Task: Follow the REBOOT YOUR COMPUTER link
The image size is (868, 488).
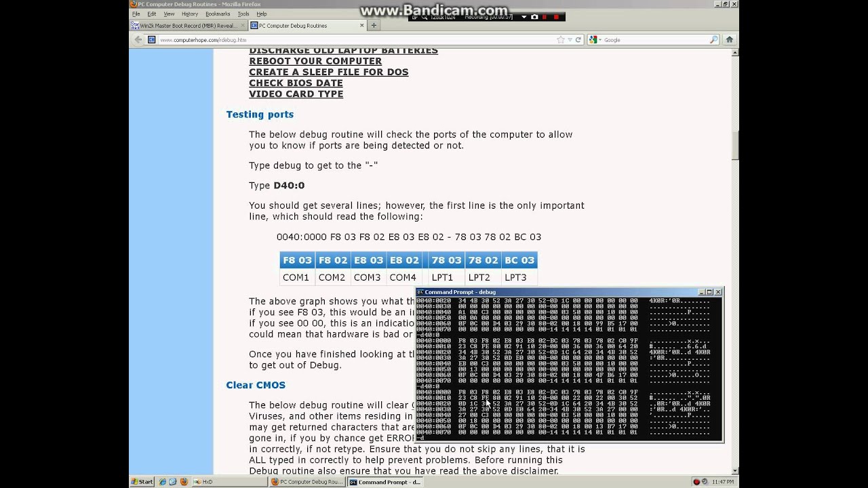Action: coord(315,61)
